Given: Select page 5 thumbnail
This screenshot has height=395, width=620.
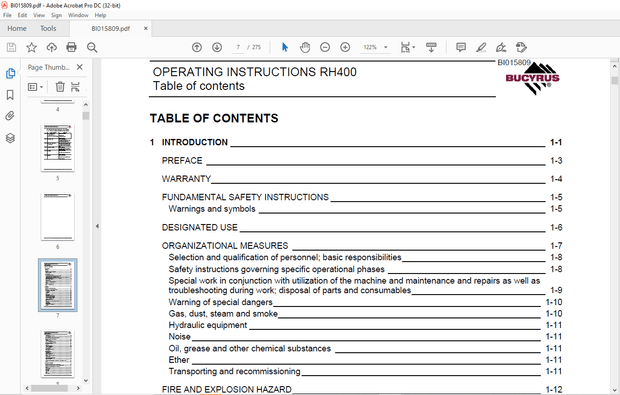Looking at the screenshot, I should point(58,147).
